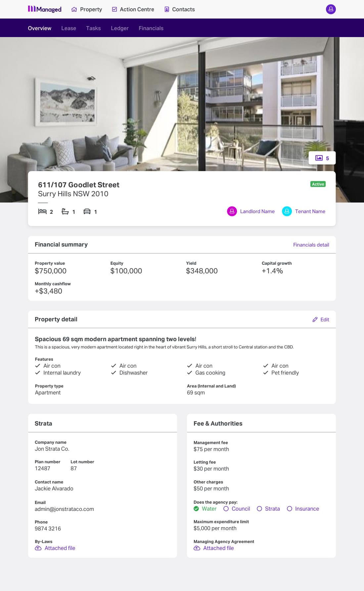Switch to the Lease tab

(68, 28)
